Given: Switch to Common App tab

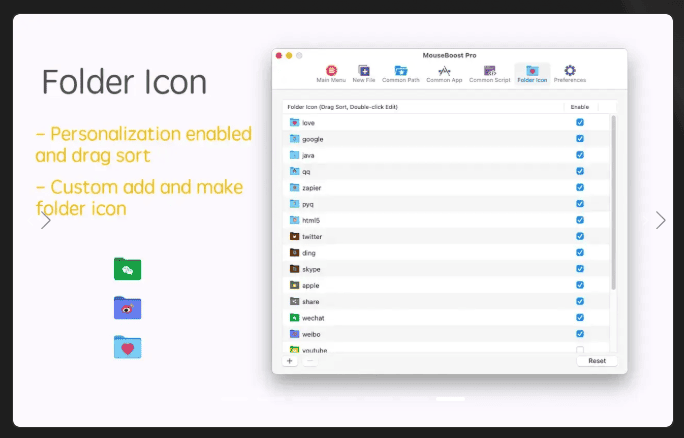Looking at the screenshot, I should coord(444,74).
